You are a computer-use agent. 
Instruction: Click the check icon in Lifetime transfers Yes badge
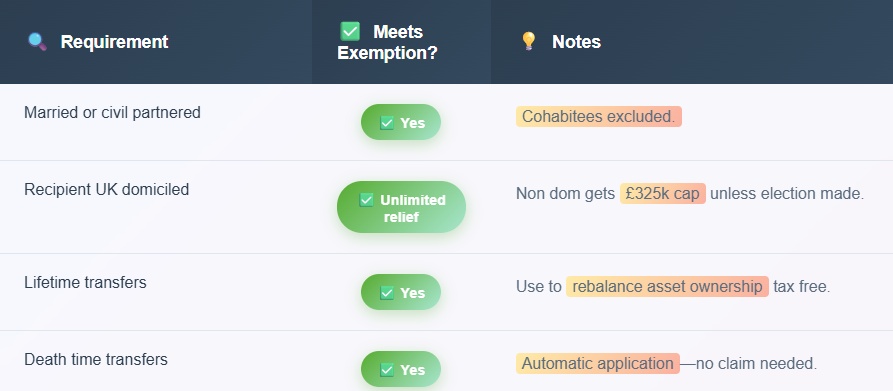(387, 293)
